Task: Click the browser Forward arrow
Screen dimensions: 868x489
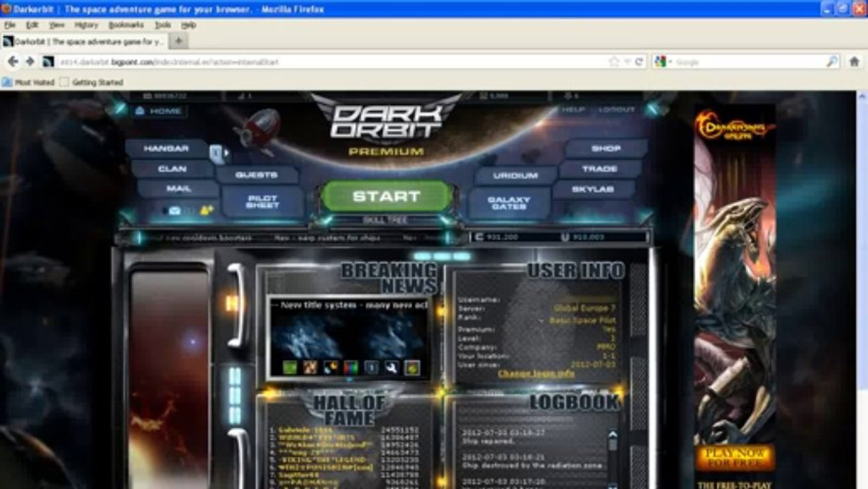Action: (x=30, y=62)
